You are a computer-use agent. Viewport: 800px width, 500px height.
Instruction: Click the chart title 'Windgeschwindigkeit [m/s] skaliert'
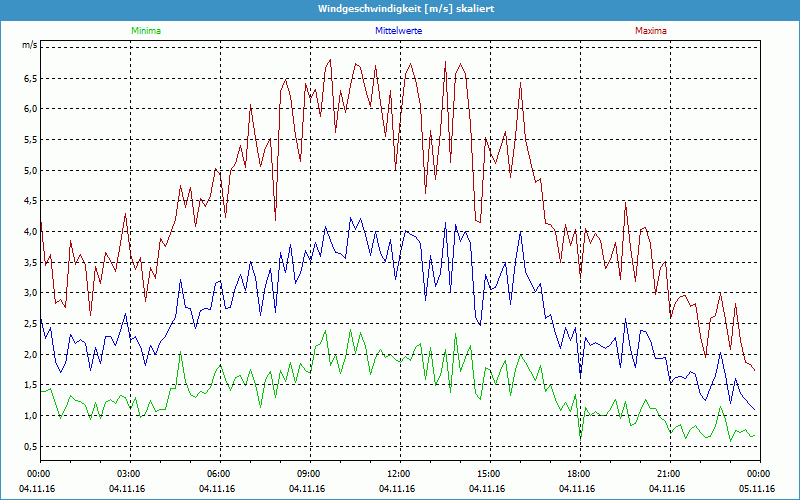click(x=406, y=9)
